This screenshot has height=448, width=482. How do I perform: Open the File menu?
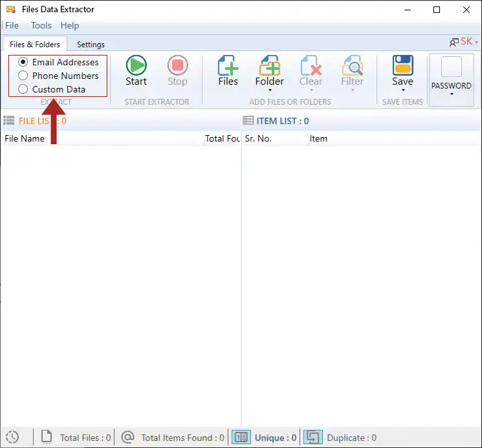tap(12, 25)
